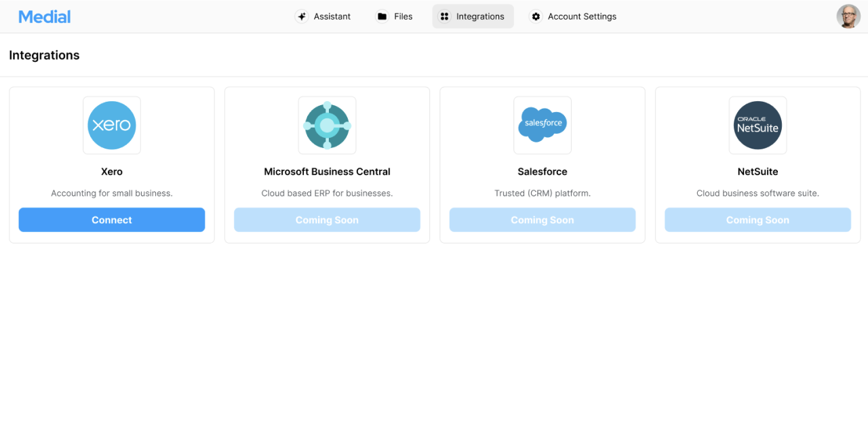Click "Cloud based ERP for businesses." text
This screenshot has width=868, height=435.
tap(327, 193)
